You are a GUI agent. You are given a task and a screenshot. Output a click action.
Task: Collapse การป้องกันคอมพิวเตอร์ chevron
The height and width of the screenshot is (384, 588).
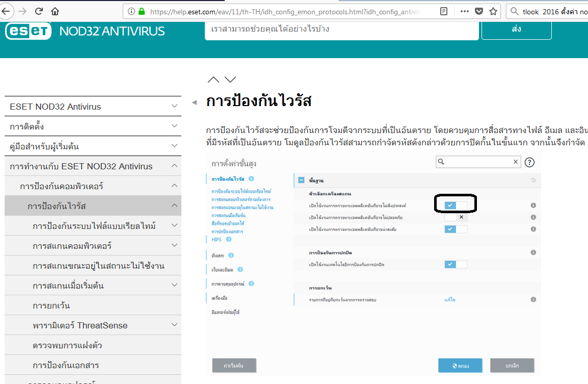pos(174,186)
